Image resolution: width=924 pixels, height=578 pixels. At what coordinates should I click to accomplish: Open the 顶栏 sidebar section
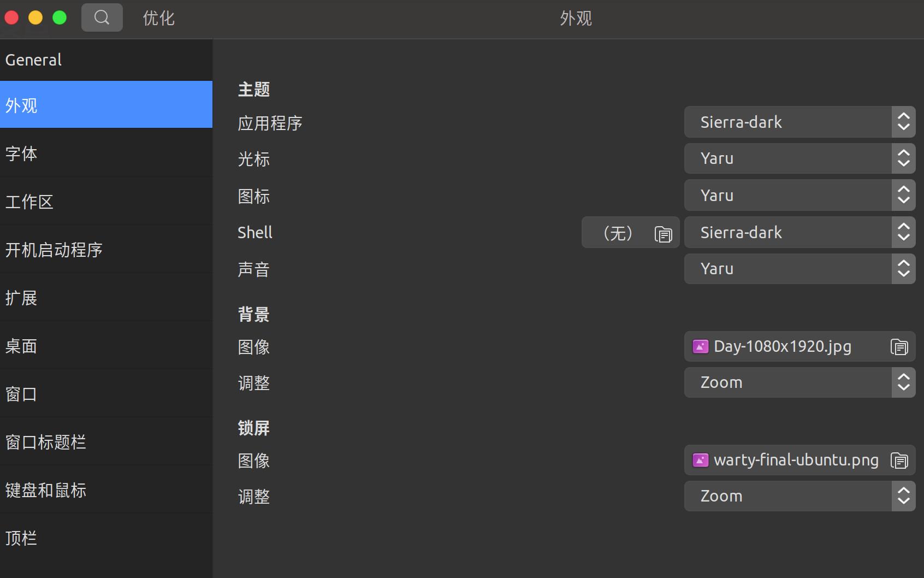pos(106,538)
